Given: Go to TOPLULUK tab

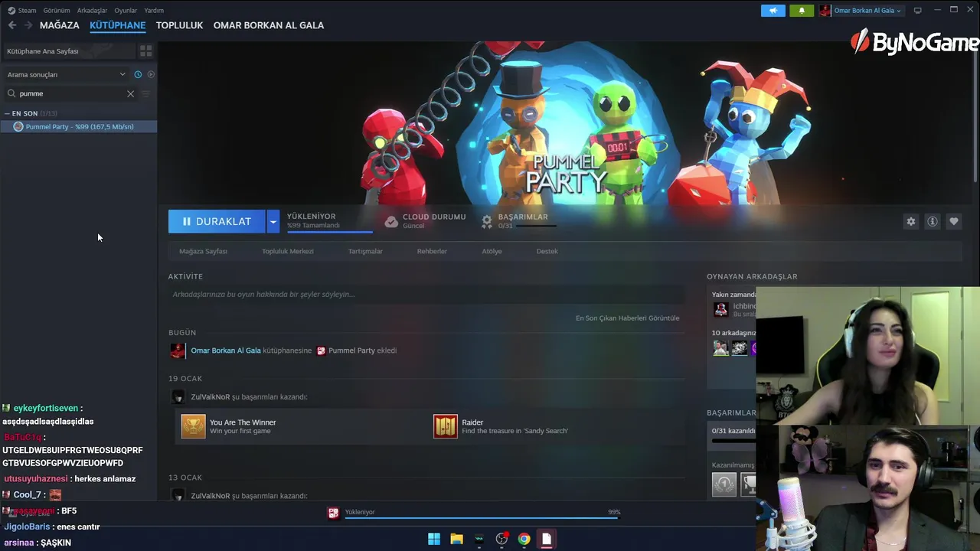Looking at the screenshot, I should 179,25.
